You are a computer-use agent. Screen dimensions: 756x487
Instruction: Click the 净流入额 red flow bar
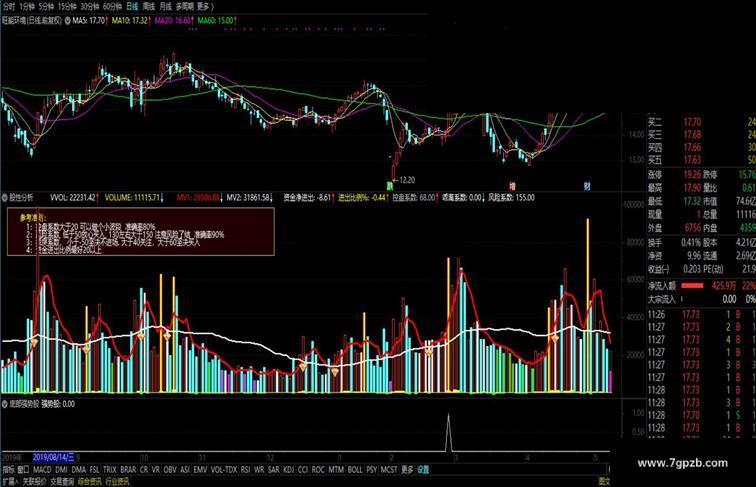tap(692, 286)
